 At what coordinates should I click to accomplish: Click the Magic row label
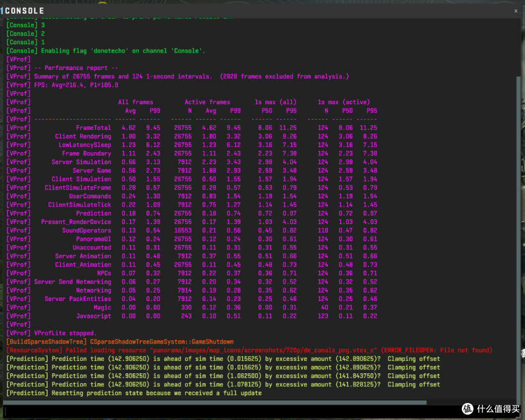(103, 307)
